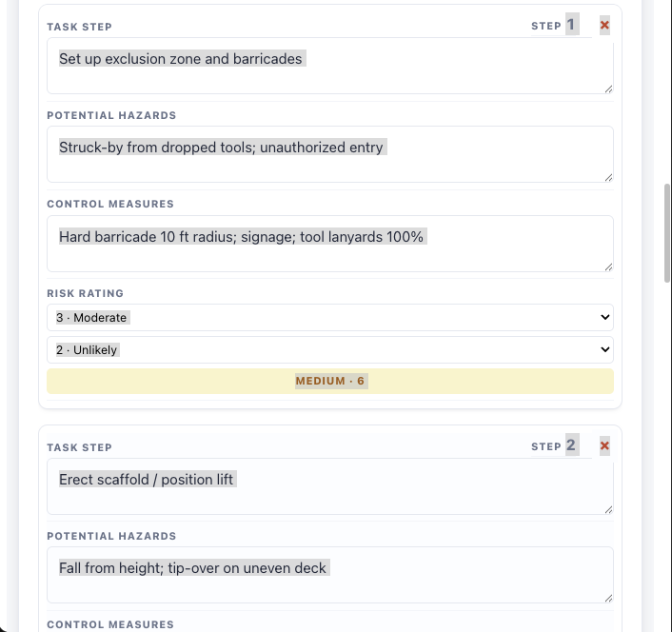The image size is (672, 632).
Task: Click the Step 2 hazards resize grip
Action: (x=608, y=599)
